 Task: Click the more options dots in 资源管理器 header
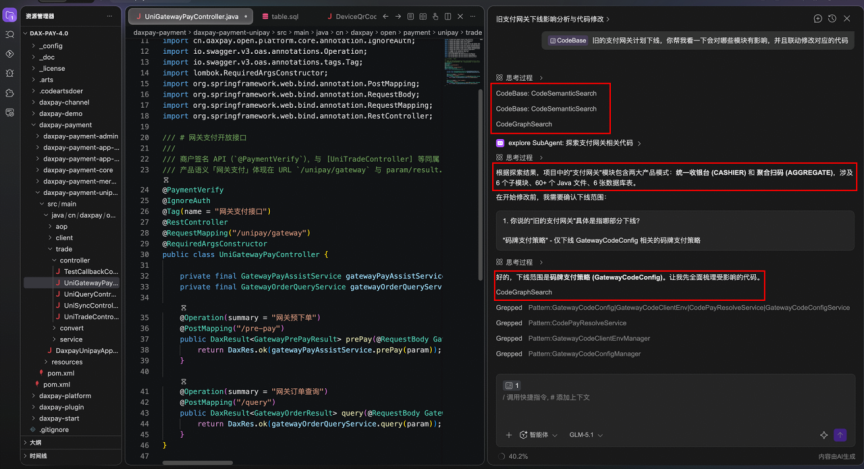pyautogui.click(x=110, y=16)
